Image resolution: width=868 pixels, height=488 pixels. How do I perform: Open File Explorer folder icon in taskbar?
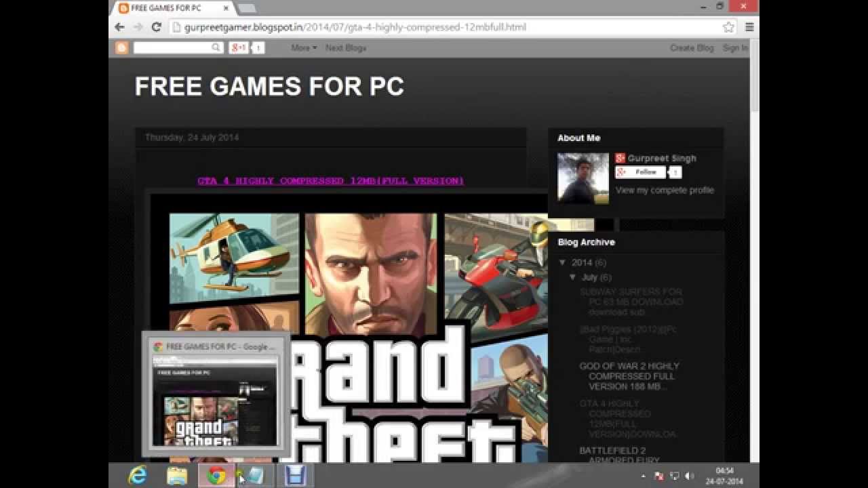pyautogui.click(x=177, y=476)
